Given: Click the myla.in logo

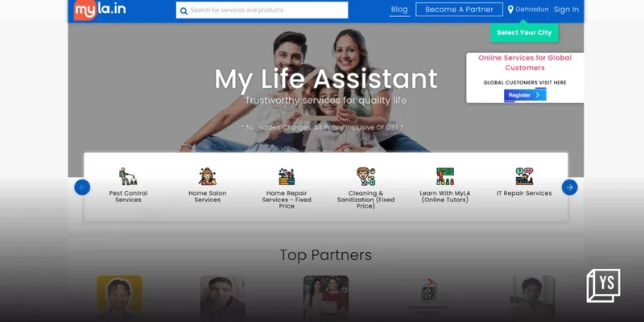Looking at the screenshot, I should 100,10.
